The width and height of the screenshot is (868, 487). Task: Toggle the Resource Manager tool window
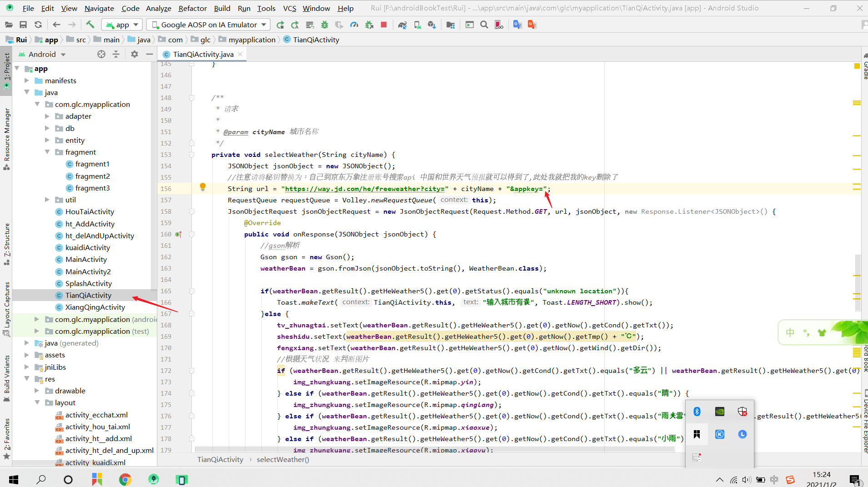pos(6,139)
